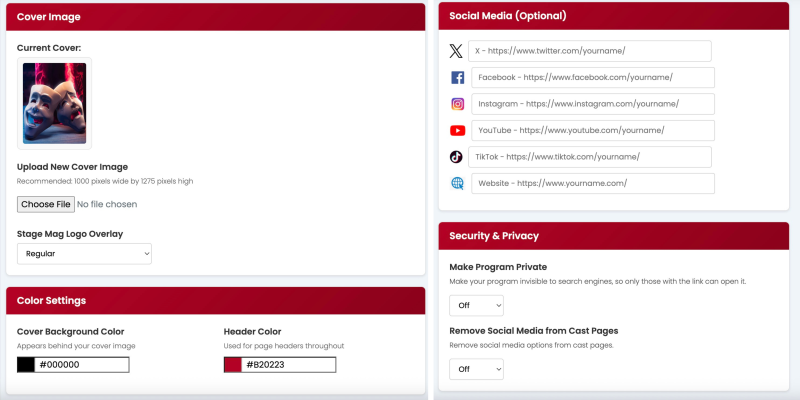Click the Facebook logo icon
Screen dimensions: 800x400
tap(457, 78)
